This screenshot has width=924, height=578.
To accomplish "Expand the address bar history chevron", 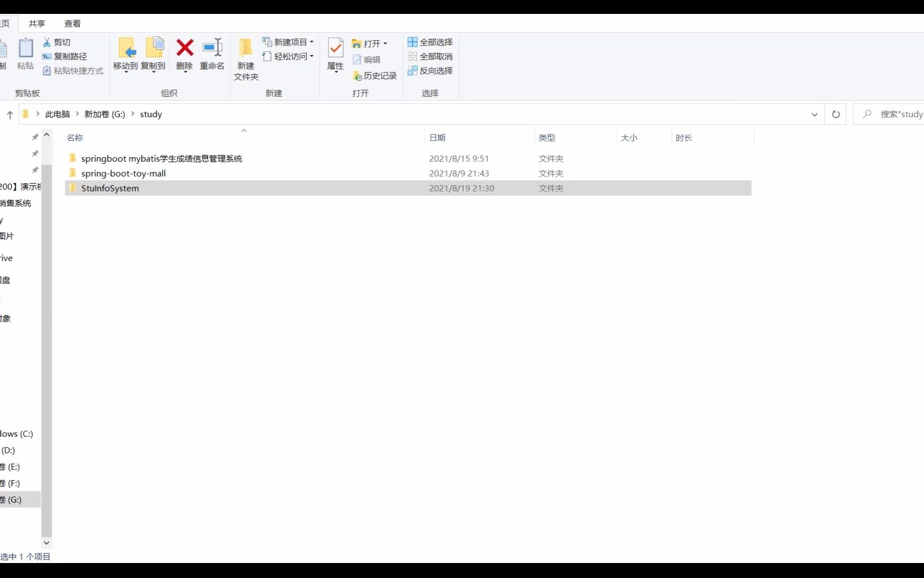I will click(814, 114).
